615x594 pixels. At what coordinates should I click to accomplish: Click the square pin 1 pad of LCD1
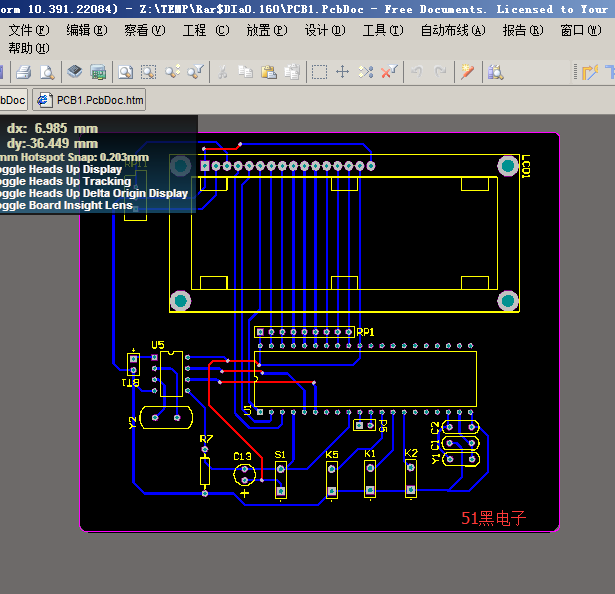(205, 166)
